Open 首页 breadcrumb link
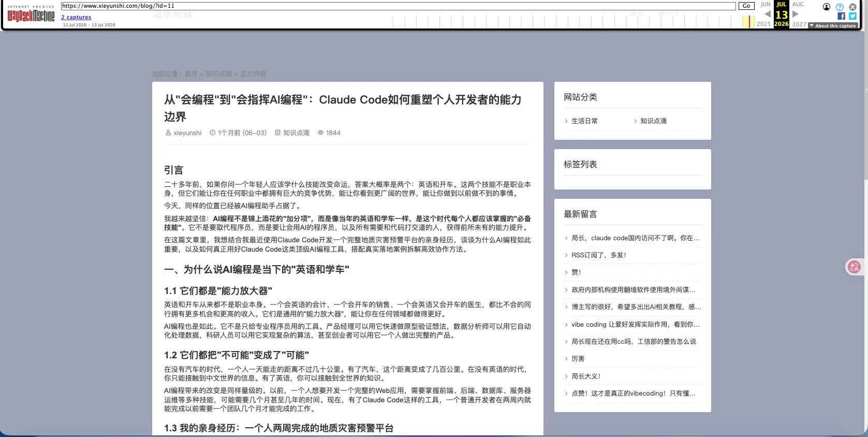868x437 pixels. point(191,74)
